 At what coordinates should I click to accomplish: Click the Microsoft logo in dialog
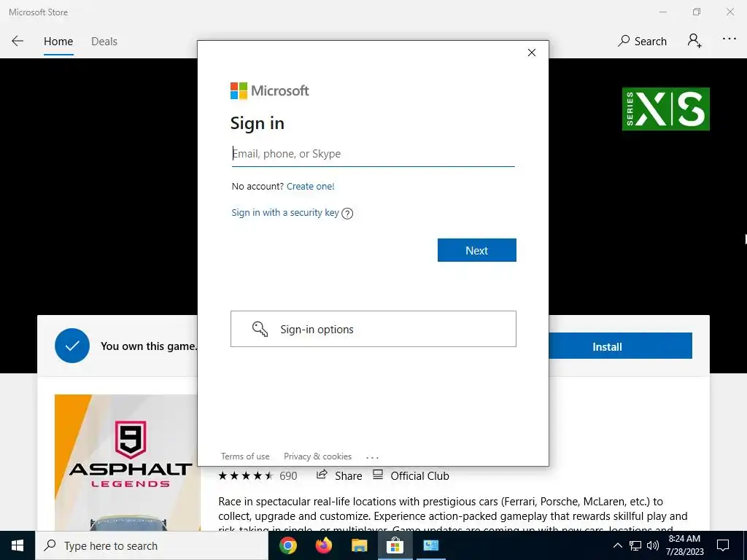tap(270, 90)
